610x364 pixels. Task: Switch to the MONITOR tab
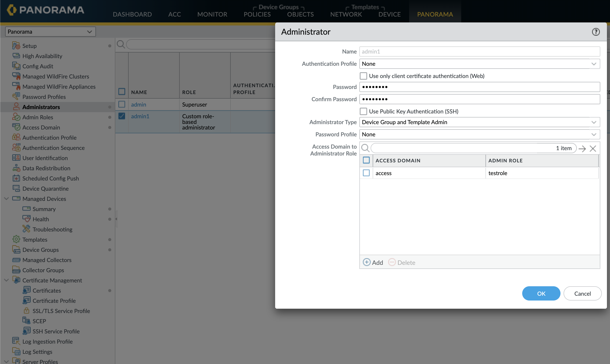(x=212, y=14)
